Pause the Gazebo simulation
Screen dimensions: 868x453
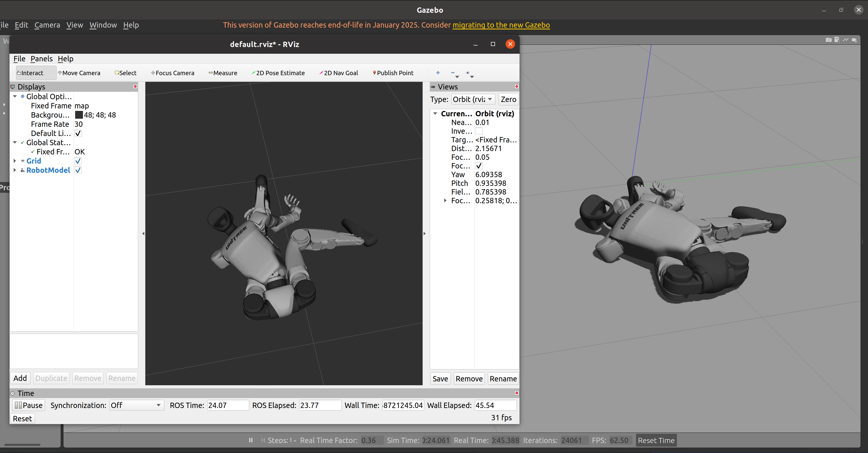pyautogui.click(x=251, y=440)
